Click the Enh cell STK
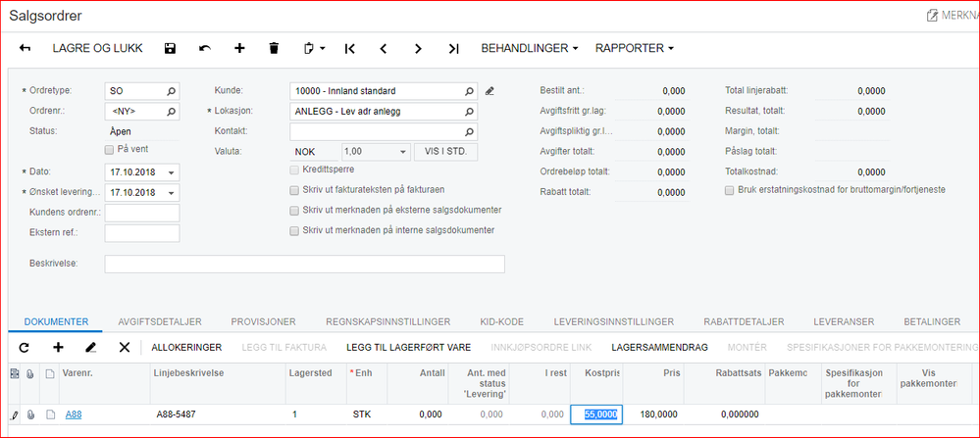This screenshot has height=438, width=980. point(367,414)
